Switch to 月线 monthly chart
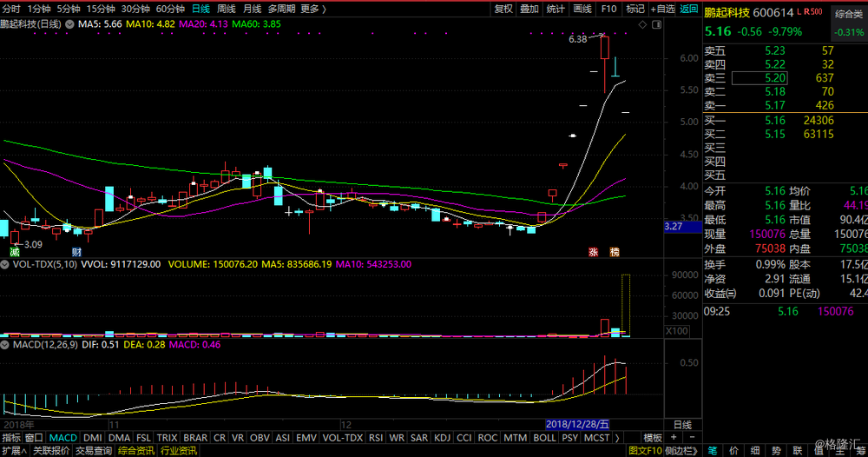Screen dimensions: 868x457 (x=252, y=9)
